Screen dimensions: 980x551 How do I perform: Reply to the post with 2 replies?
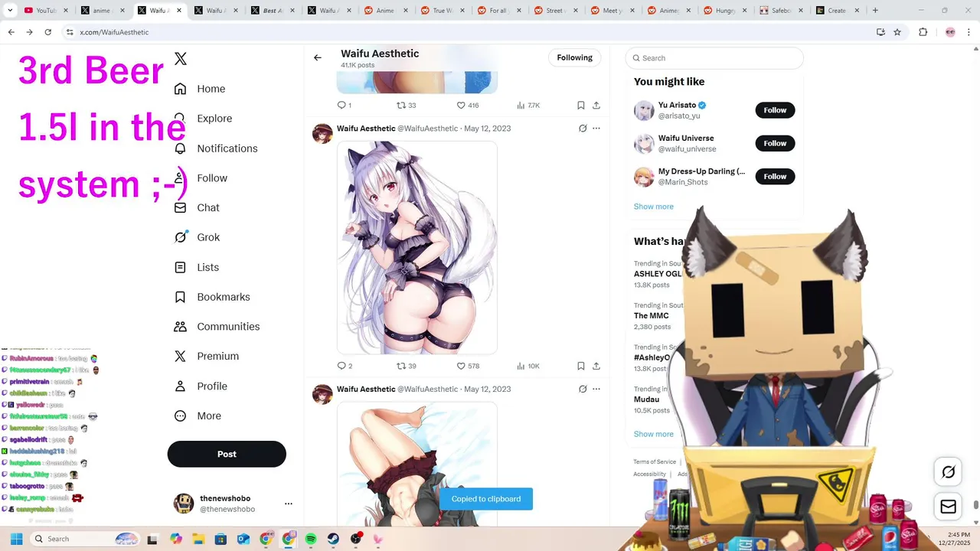345,367
